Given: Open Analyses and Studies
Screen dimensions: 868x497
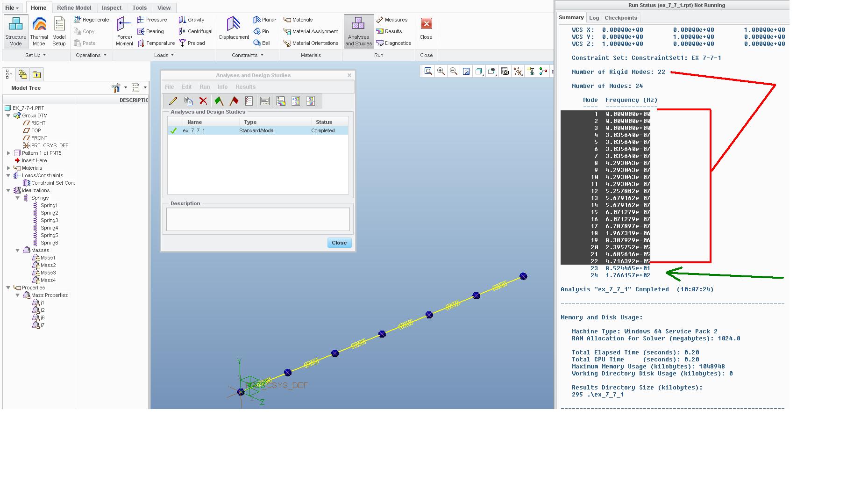Looking at the screenshot, I should tap(358, 31).
